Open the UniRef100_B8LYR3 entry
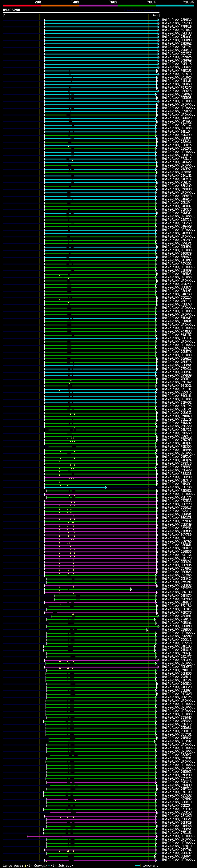197x868 pixels. (176, 504)
